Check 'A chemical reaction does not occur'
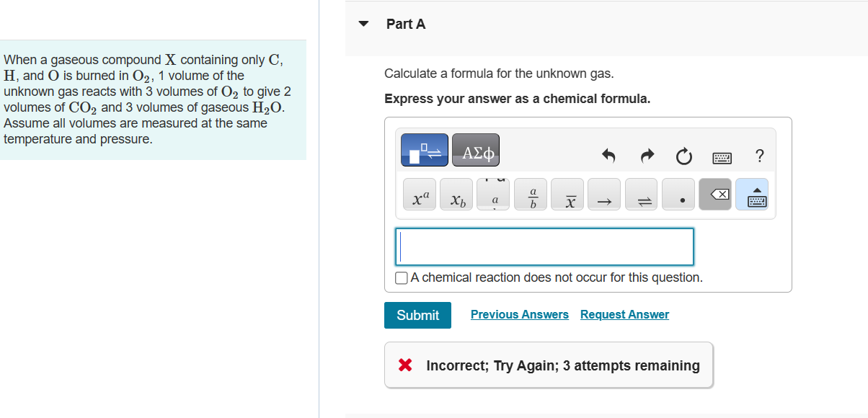 (402, 277)
